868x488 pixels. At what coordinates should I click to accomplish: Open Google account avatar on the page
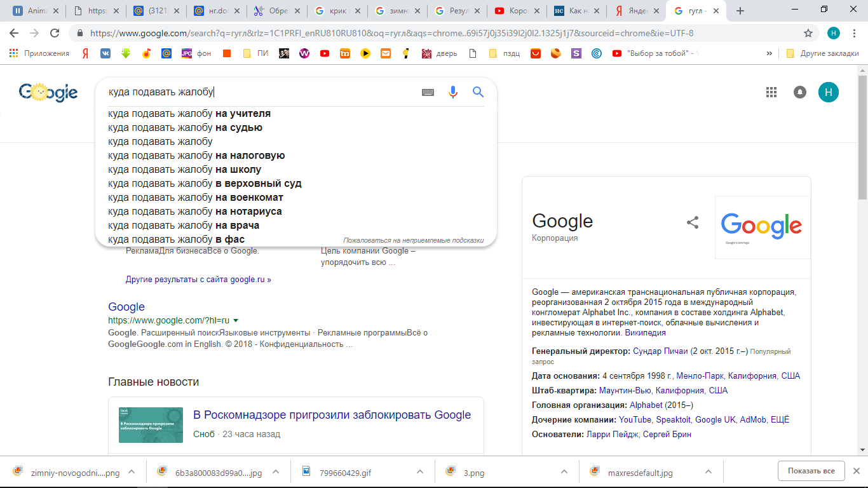[829, 92]
